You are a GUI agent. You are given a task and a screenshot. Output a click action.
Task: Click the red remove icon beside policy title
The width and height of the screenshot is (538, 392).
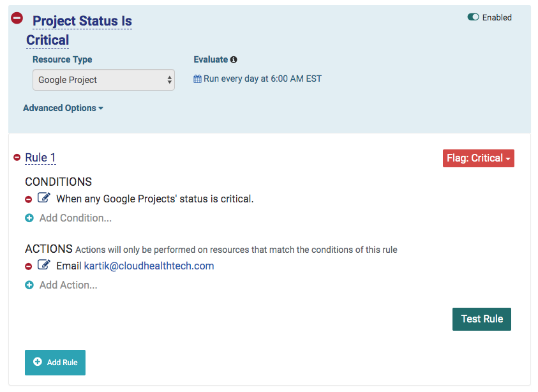pos(17,19)
